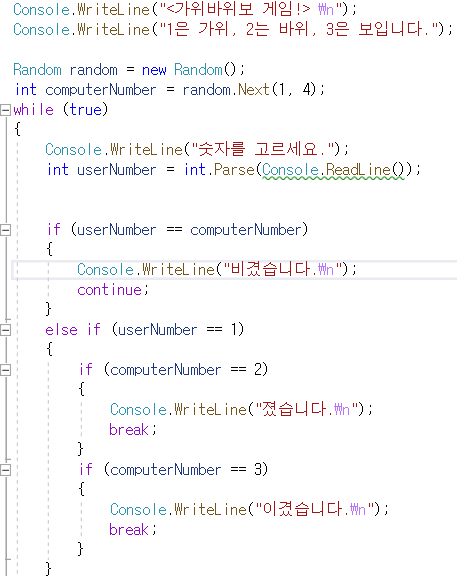Screen dimensions: 457x576
Task: Collapse the if (computerNumber == 3) block
Action: click(5, 470)
